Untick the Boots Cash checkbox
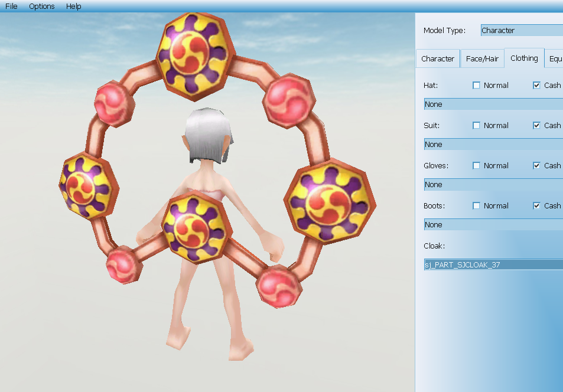The width and height of the screenshot is (563, 392). coord(536,206)
